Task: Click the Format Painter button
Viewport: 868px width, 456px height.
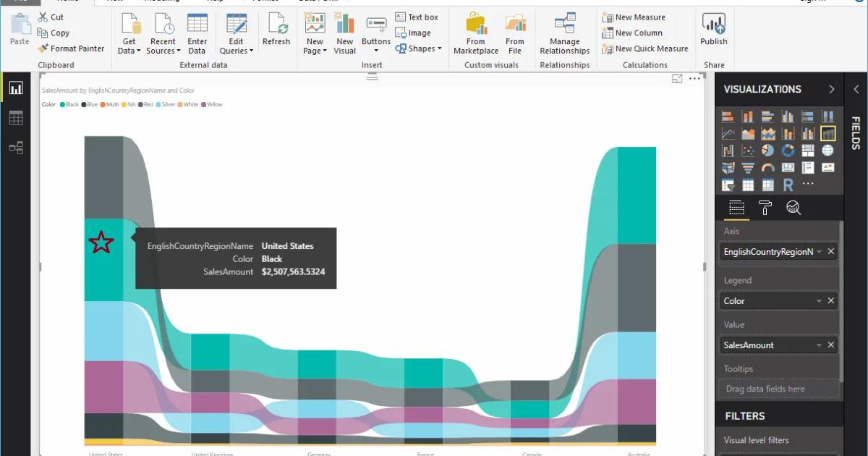Action: (71, 48)
